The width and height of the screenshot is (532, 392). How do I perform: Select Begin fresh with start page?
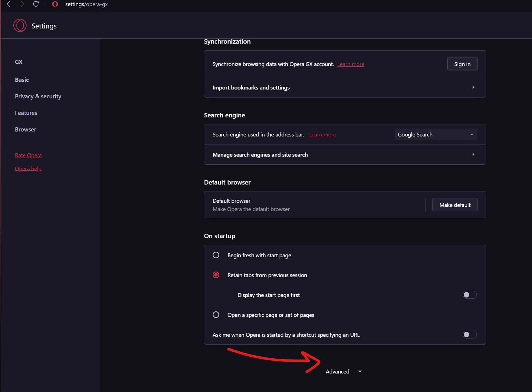tap(216, 255)
